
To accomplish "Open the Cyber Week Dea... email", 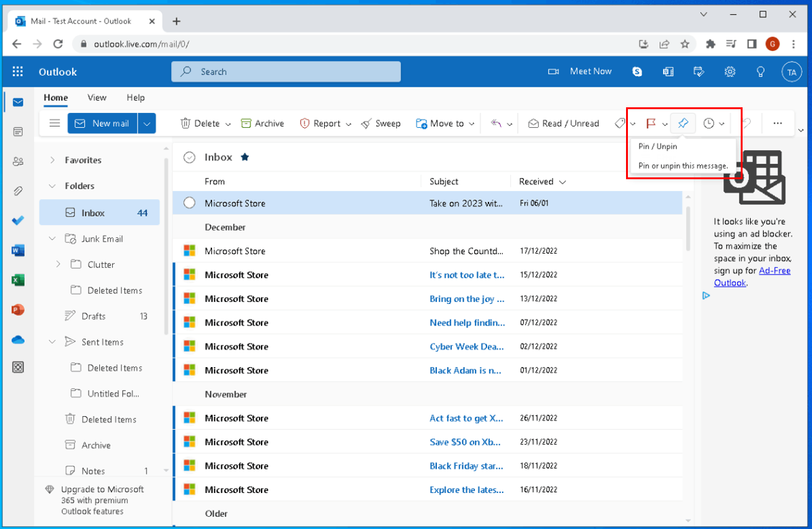I will click(x=428, y=347).
